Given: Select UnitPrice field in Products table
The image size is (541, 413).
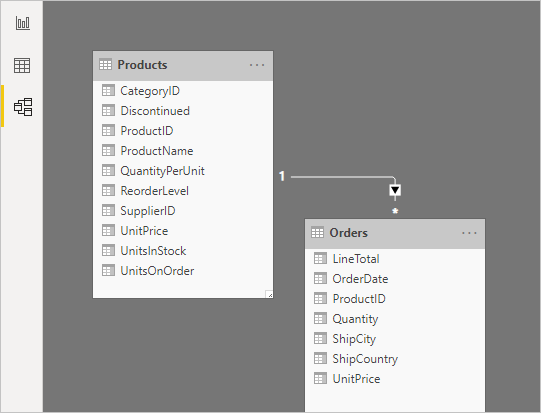Looking at the screenshot, I should pos(183,231).
